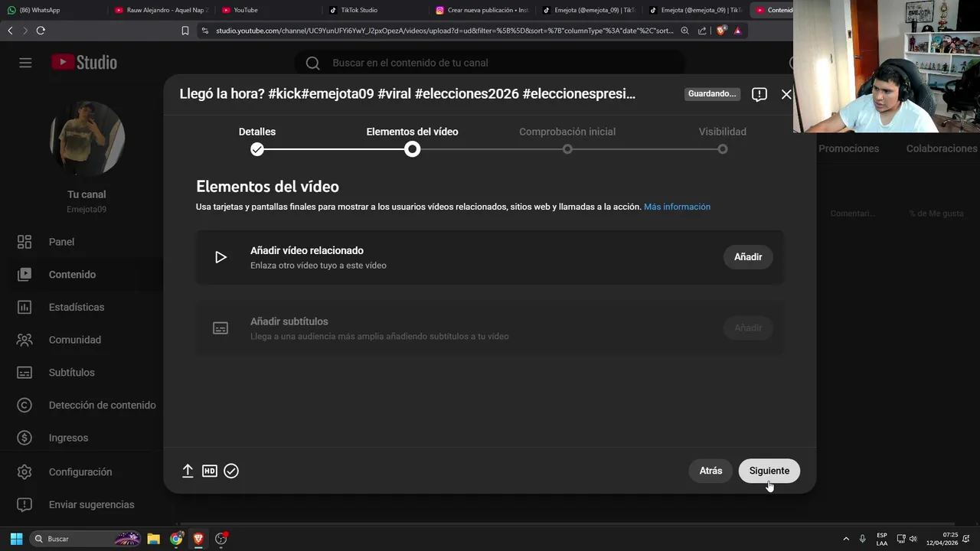This screenshot has height=551, width=980.
Task: Click the Brave Rewards triangle icon
Action: [x=738, y=31]
